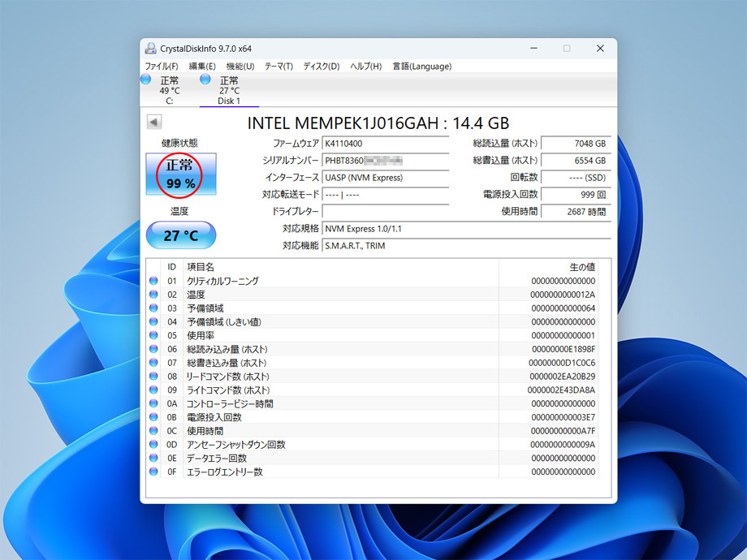Click the status orb for 温度 attribute row
This screenshot has height=560, width=747.
pos(153,295)
